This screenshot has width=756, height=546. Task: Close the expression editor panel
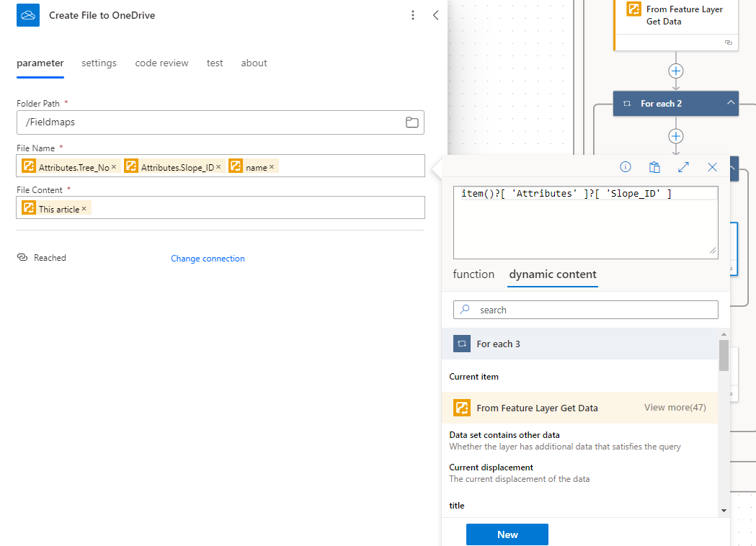click(712, 166)
